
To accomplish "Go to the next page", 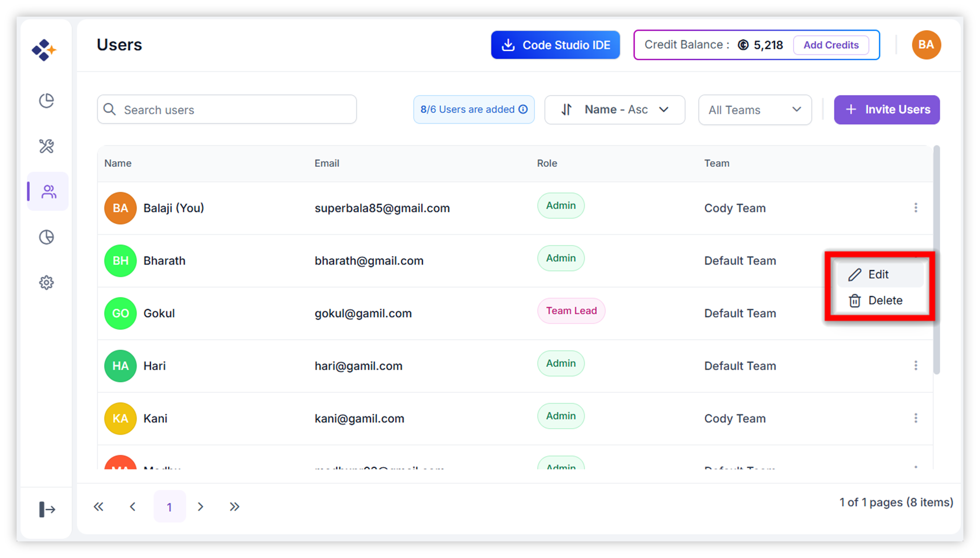I will click(200, 507).
